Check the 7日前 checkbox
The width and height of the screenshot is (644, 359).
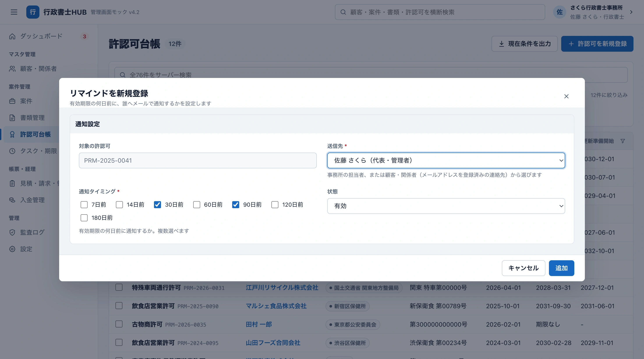[x=84, y=205]
